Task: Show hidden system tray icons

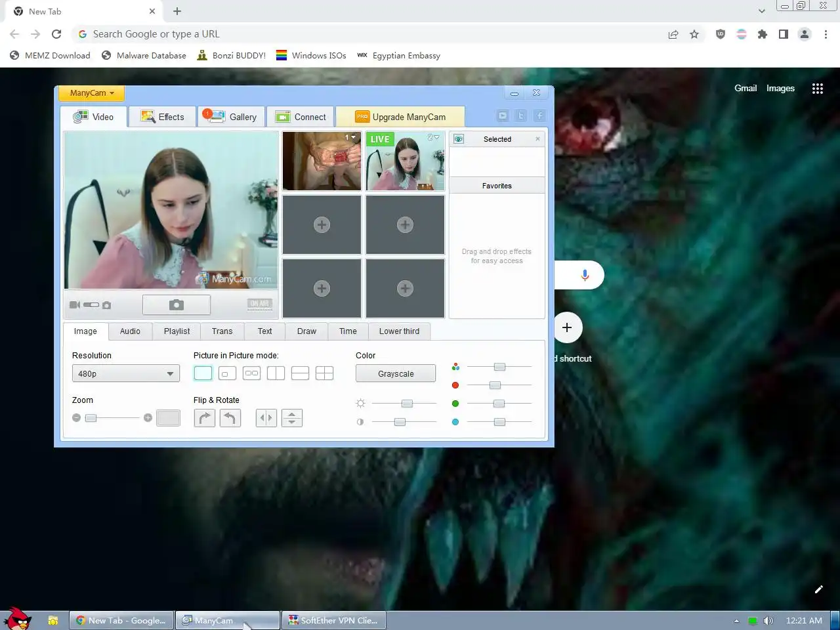Action: pos(736,620)
